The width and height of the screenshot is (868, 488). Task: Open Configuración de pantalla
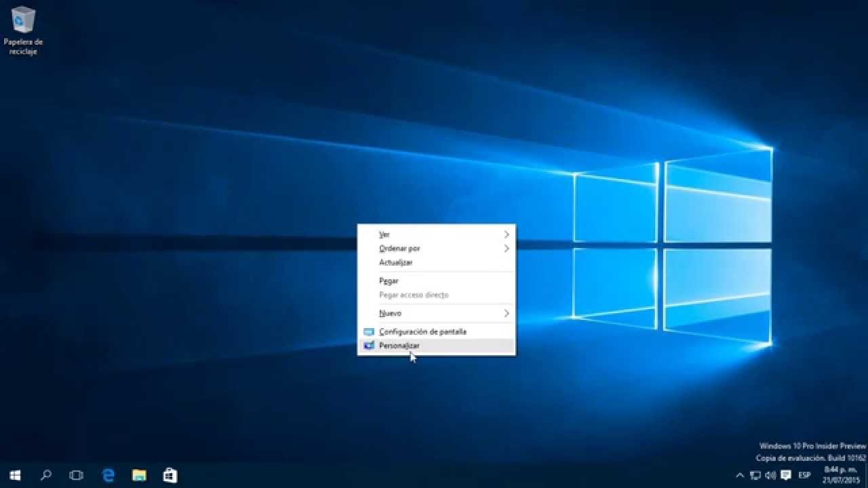tap(422, 331)
